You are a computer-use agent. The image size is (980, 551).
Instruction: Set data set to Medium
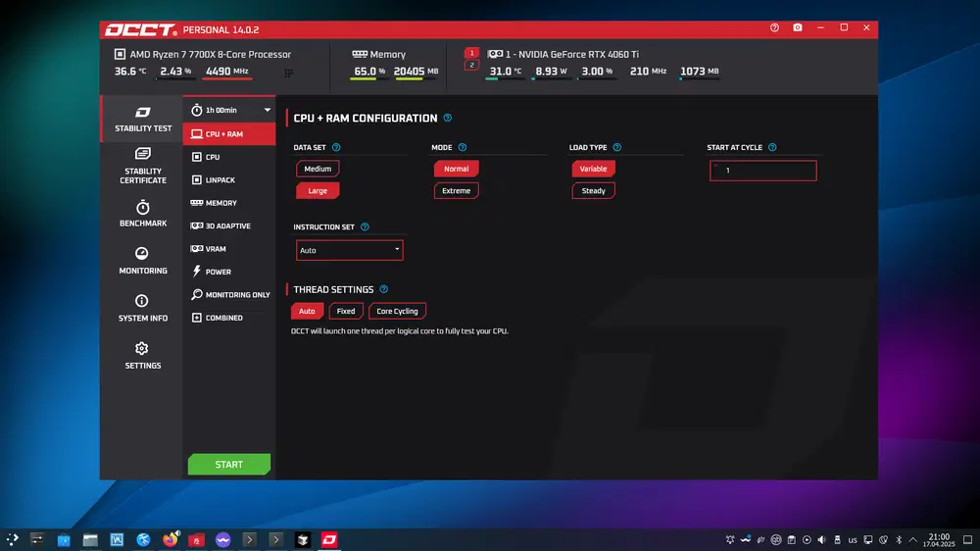318,169
